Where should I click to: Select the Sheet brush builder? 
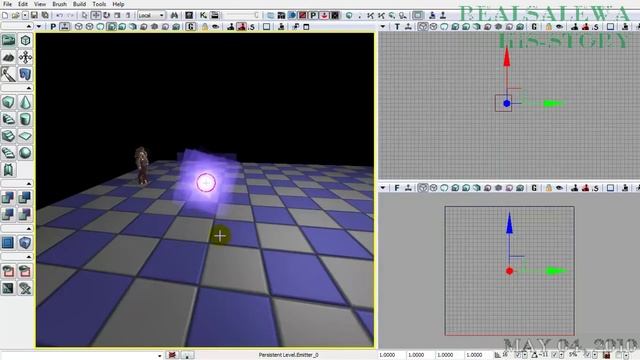coord(25,136)
